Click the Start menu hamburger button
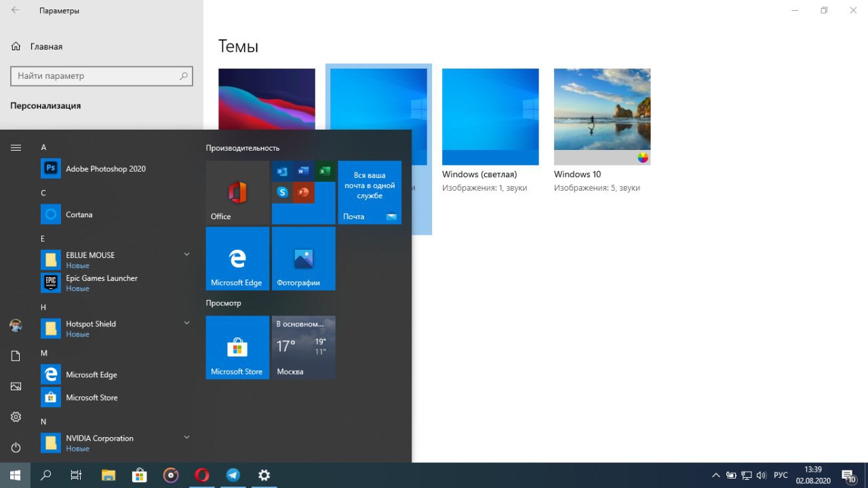 [x=16, y=147]
